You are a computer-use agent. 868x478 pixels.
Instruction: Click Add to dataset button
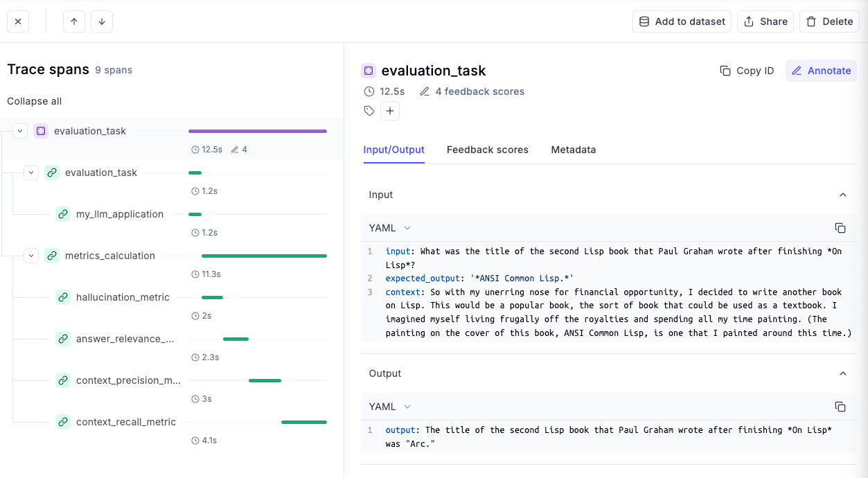pos(682,21)
